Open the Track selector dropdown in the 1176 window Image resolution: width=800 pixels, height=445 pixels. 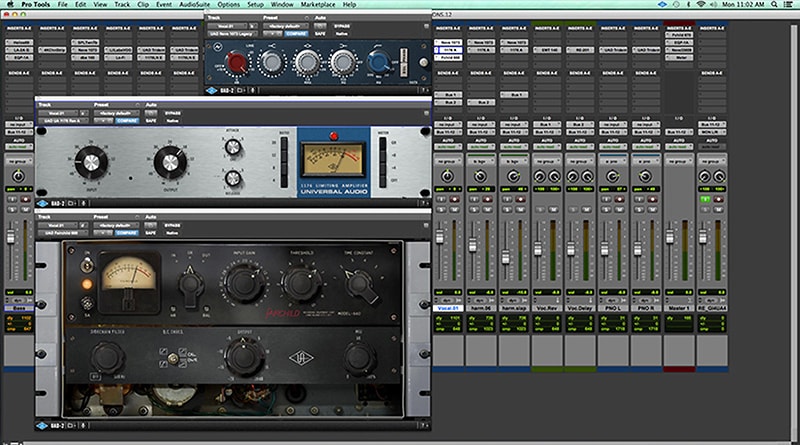pos(58,113)
